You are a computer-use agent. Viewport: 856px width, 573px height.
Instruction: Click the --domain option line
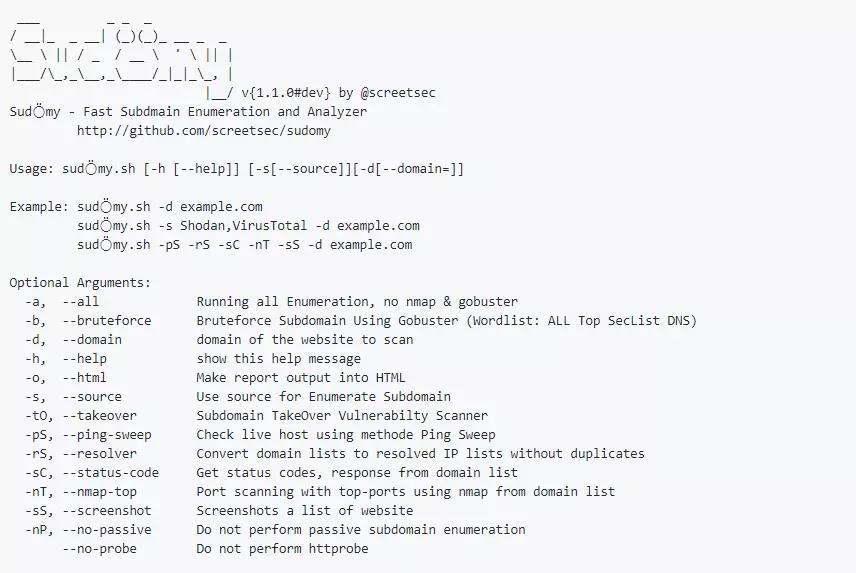219,340
